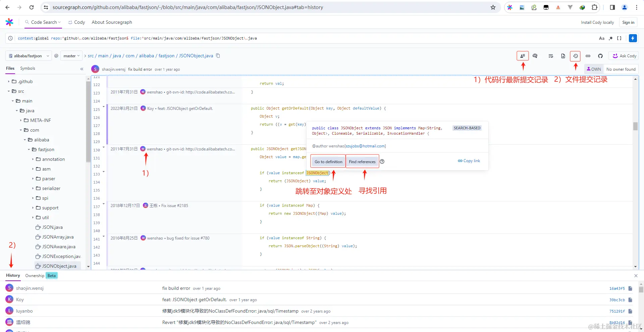Screen dimensions: 644x332
Task: Select JSONArray.java in the file tree
Action: [58, 237]
